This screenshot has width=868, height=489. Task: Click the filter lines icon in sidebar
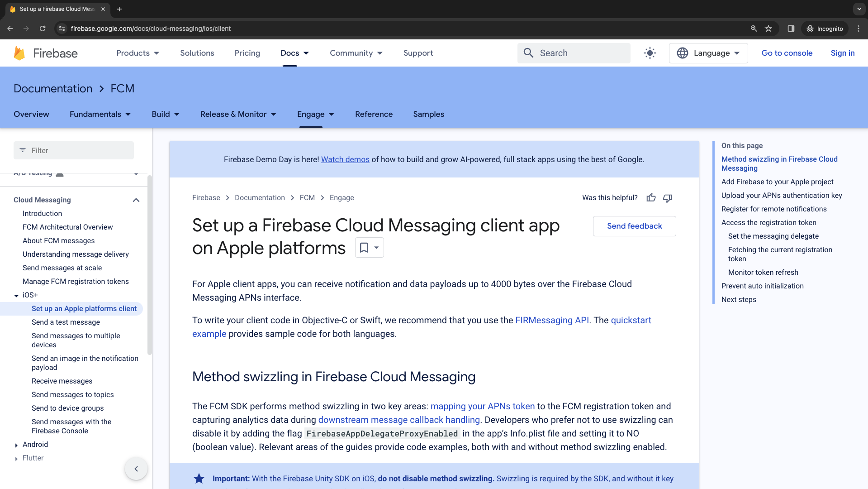(23, 150)
